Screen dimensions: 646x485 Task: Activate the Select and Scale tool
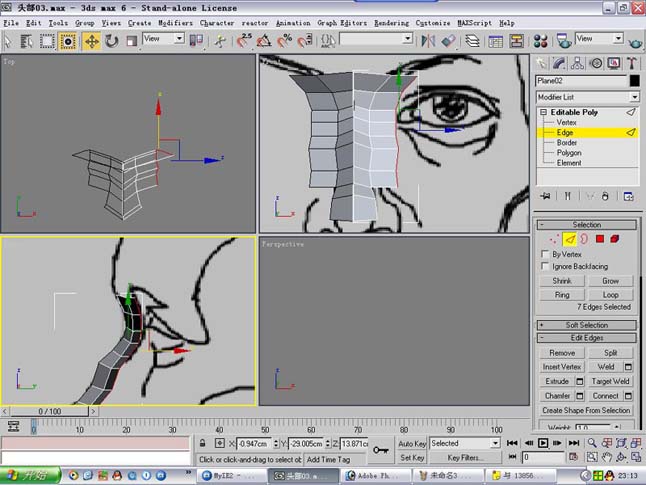[131, 41]
